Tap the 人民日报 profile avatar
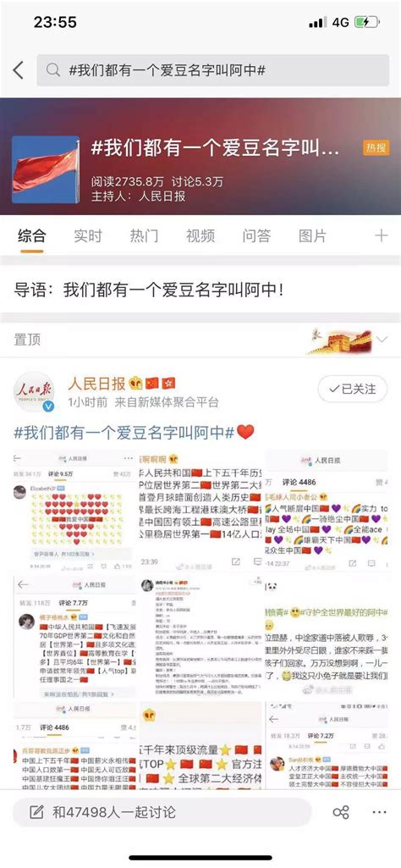 [x=34, y=392]
